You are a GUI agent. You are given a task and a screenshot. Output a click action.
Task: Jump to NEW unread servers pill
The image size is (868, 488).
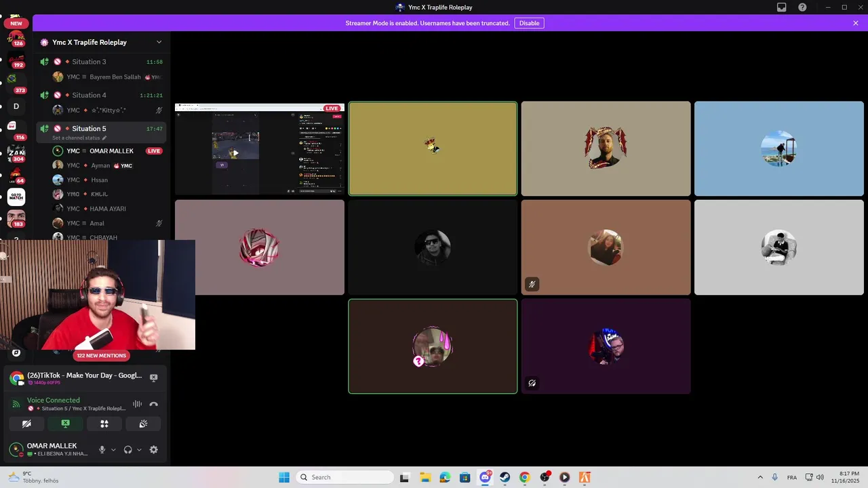16,23
